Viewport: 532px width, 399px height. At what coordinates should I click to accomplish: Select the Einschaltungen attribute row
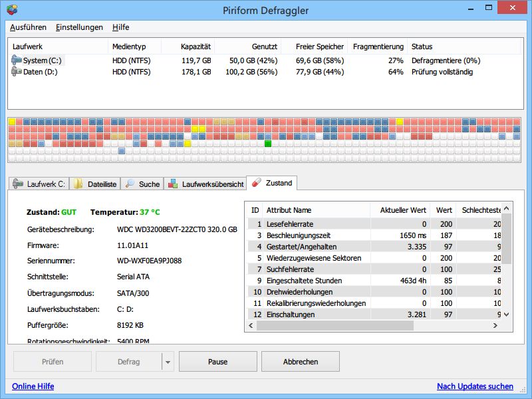tap(374, 315)
